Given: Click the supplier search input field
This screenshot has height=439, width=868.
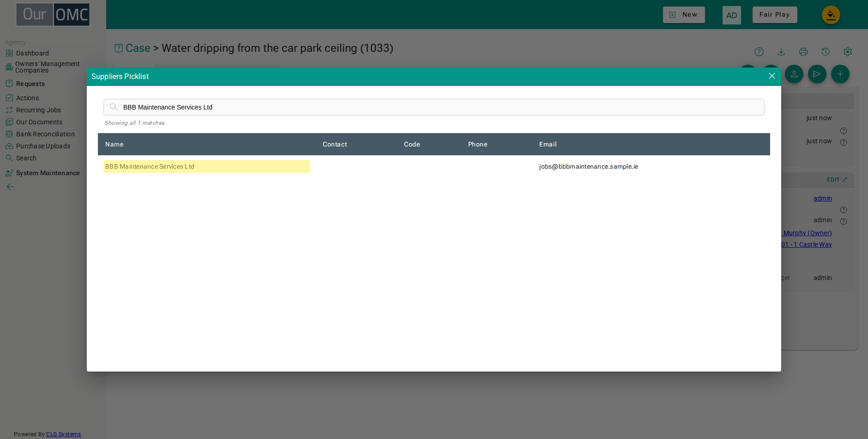Looking at the screenshot, I should coord(434,107).
